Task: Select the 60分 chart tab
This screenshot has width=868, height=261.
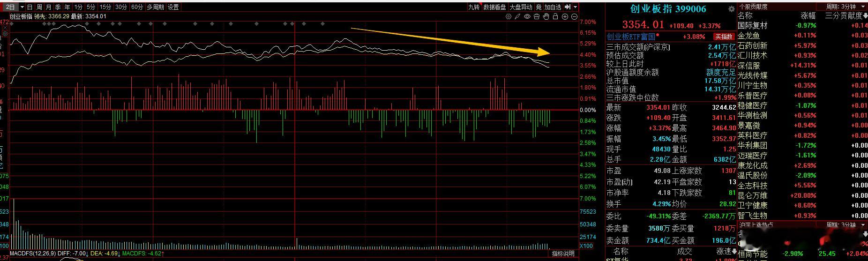Action: point(137,7)
